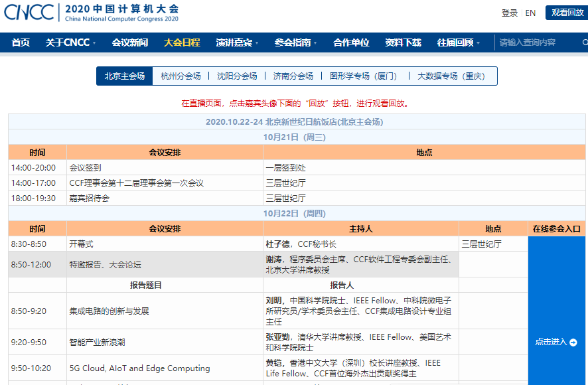Click the search magnifier icon
Image resolution: width=588 pixels, height=385 pixels.
click(x=585, y=42)
